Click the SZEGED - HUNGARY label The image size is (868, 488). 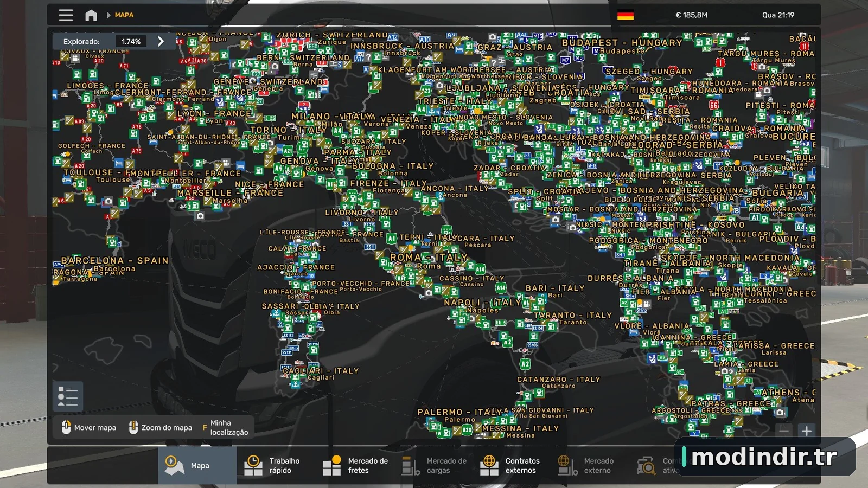coord(649,71)
